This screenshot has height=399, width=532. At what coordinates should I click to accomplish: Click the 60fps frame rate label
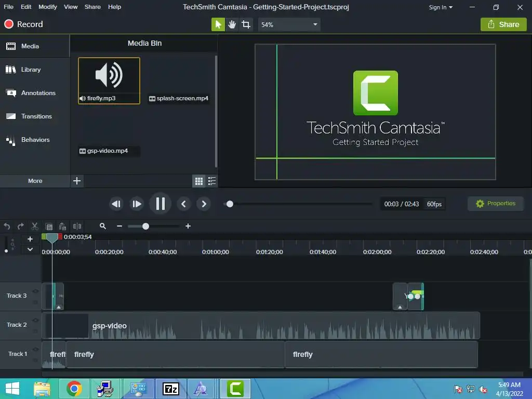click(434, 204)
